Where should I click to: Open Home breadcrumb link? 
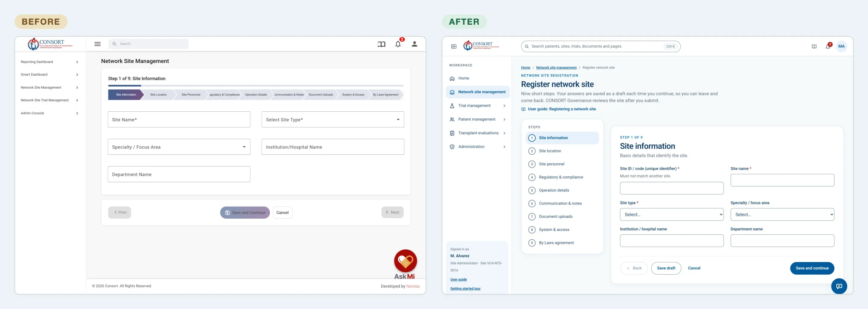pos(525,68)
